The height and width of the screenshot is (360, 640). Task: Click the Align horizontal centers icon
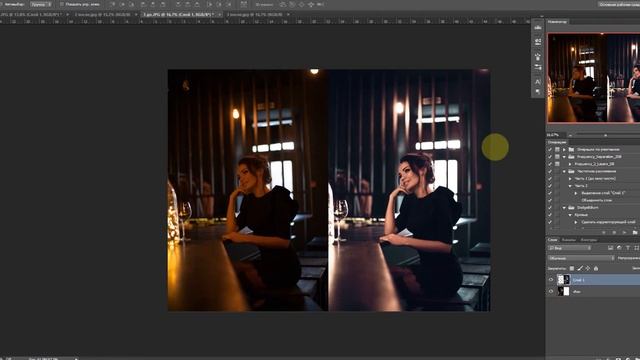tap(153, 4)
